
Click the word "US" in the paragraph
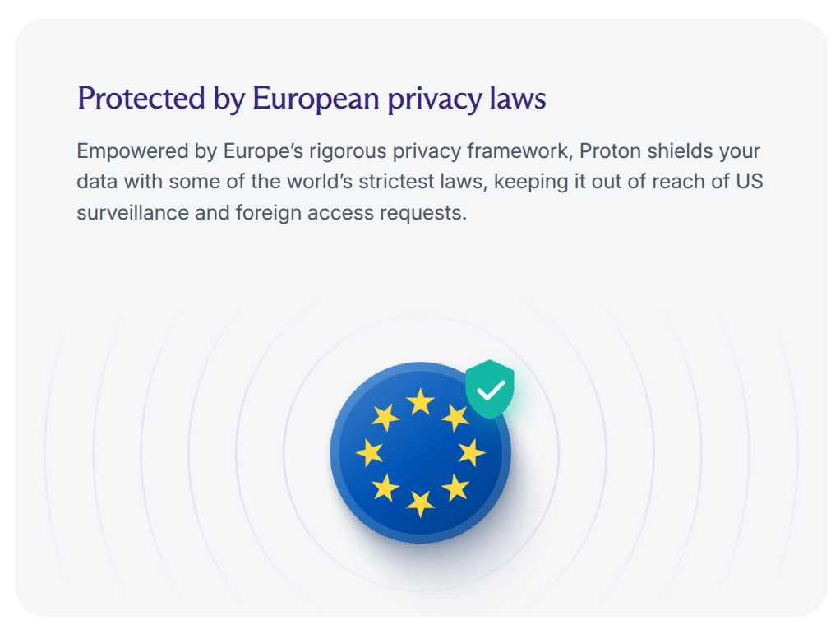pos(750,182)
